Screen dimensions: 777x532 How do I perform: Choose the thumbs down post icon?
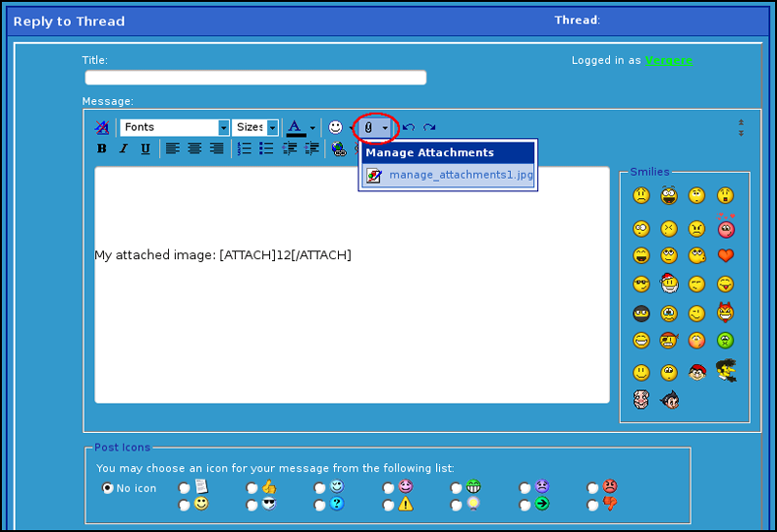592,505
